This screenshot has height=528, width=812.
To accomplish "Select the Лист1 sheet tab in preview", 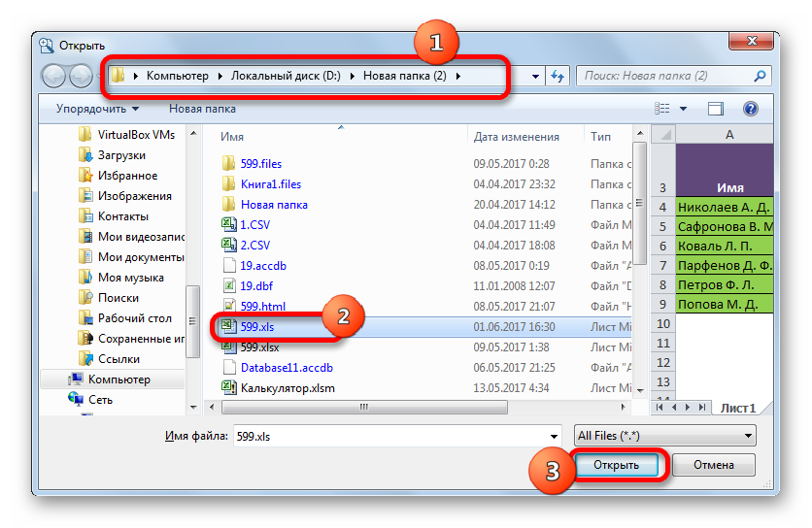I will pos(738,408).
